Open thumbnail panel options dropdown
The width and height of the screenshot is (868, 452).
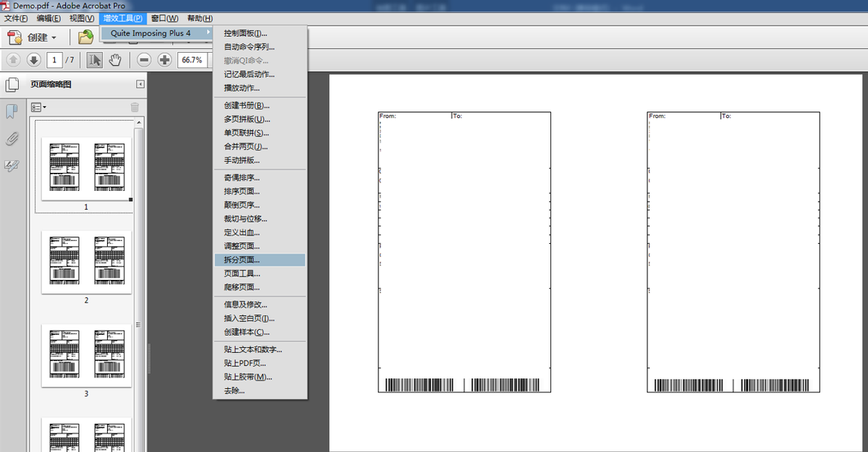pos(39,107)
